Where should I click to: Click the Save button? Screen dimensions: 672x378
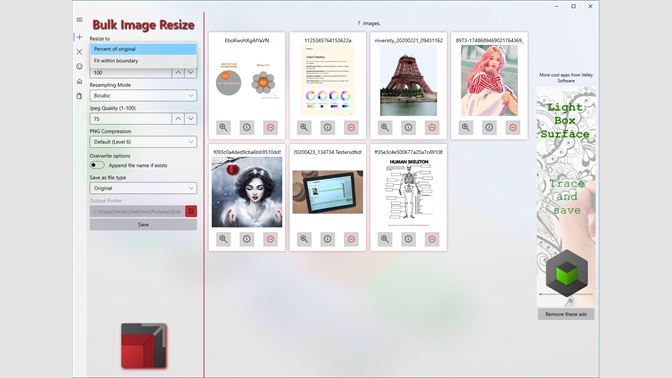pos(143,225)
